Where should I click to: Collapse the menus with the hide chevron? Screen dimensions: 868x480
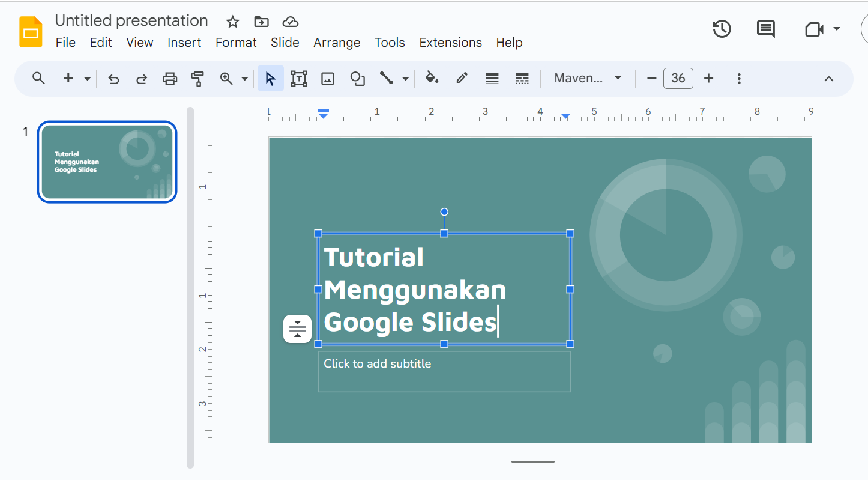pyautogui.click(x=829, y=78)
